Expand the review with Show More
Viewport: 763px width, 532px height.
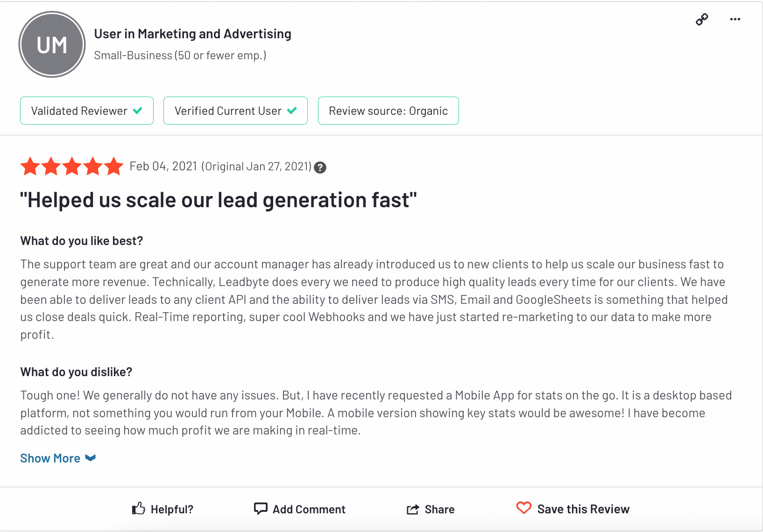(50, 458)
